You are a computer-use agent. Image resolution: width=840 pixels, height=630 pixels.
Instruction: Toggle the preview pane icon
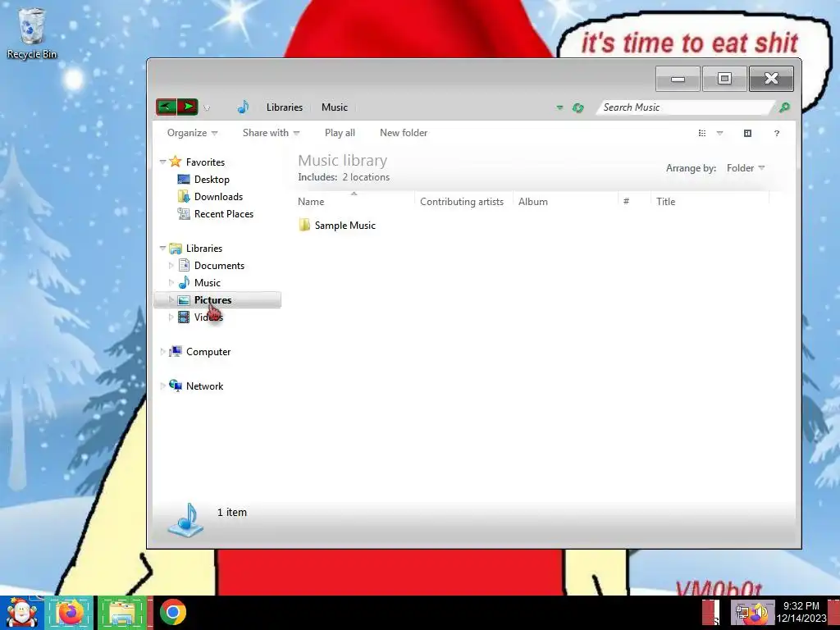coord(747,133)
